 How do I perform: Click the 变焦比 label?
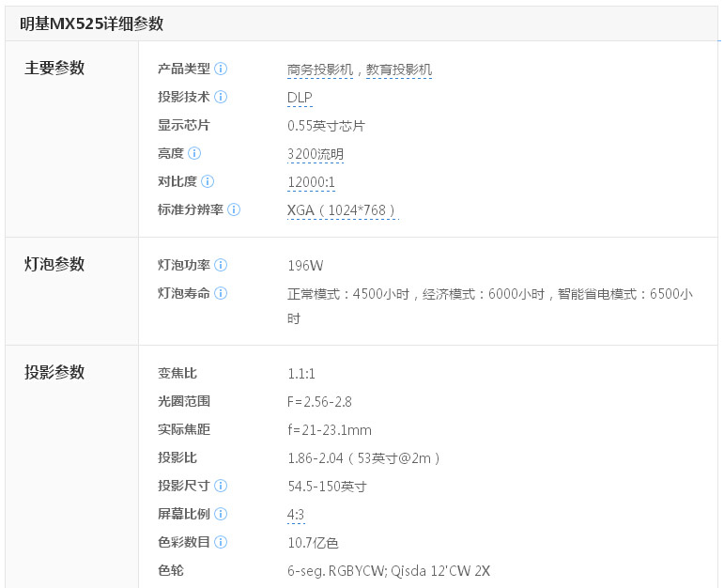click(x=177, y=373)
